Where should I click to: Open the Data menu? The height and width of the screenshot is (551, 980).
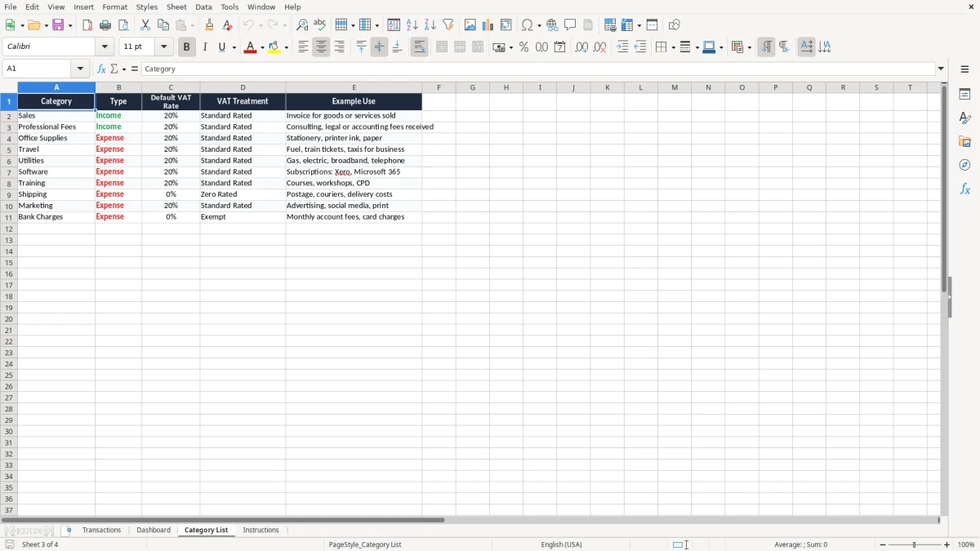pyautogui.click(x=203, y=7)
